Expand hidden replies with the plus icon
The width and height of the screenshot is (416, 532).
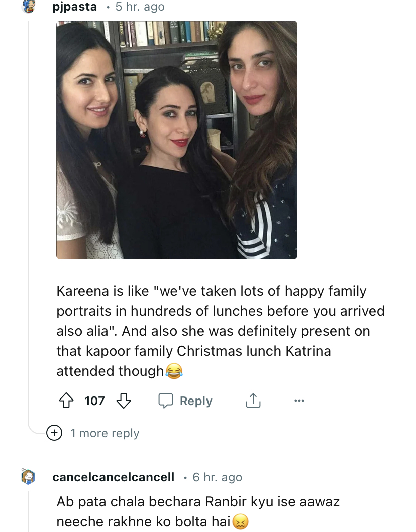[x=54, y=433]
